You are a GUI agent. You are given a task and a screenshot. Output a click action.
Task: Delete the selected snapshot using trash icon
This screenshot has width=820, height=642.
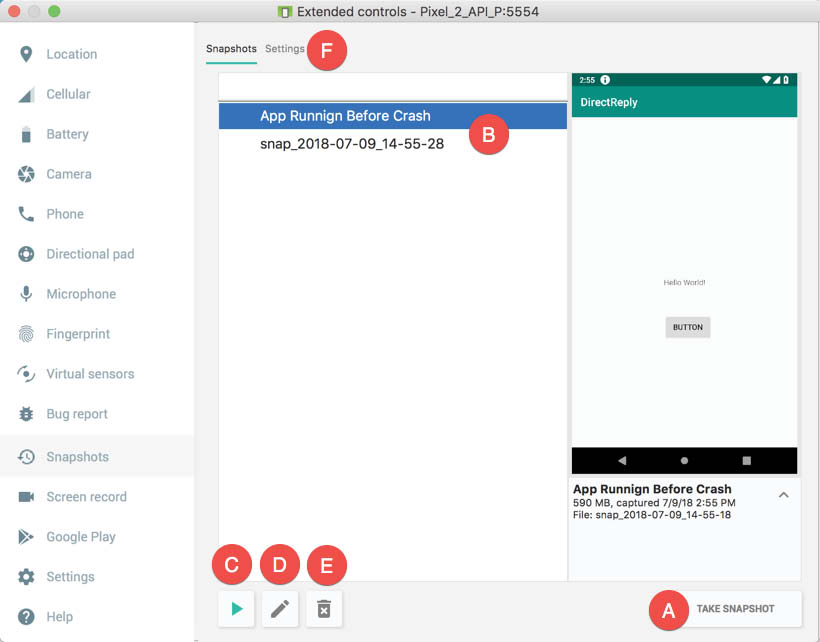324,609
